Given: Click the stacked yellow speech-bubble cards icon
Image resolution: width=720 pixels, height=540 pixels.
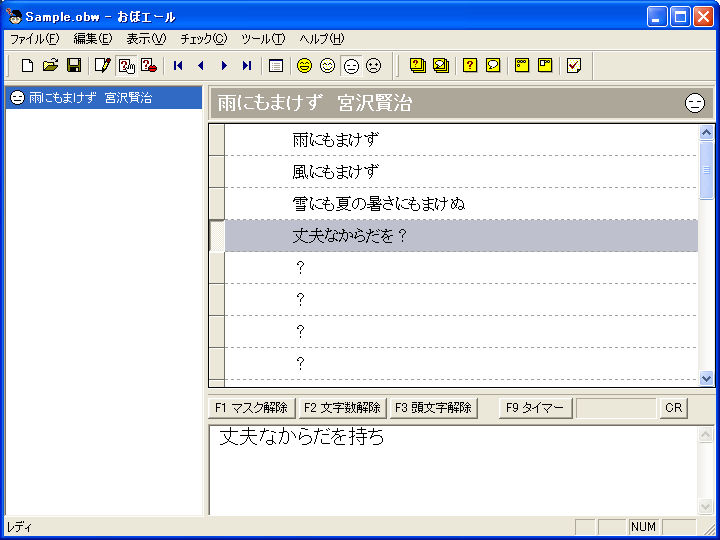Looking at the screenshot, I should pyautogui.click(x=441, y=66).
